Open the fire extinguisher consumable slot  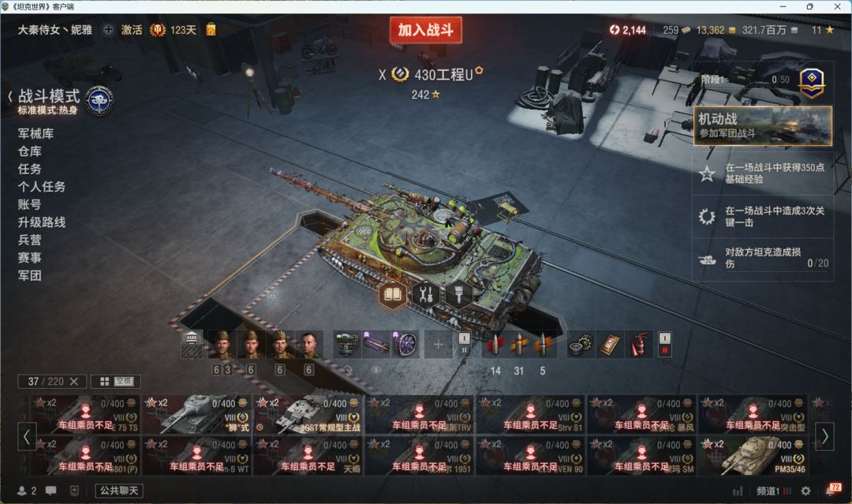pos(640,345)
